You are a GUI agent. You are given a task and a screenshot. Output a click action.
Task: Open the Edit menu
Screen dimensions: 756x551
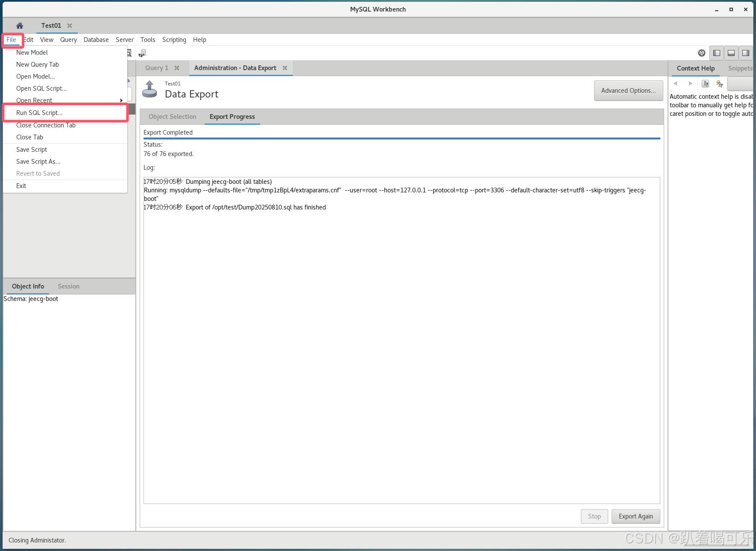[x=29, y=40]
